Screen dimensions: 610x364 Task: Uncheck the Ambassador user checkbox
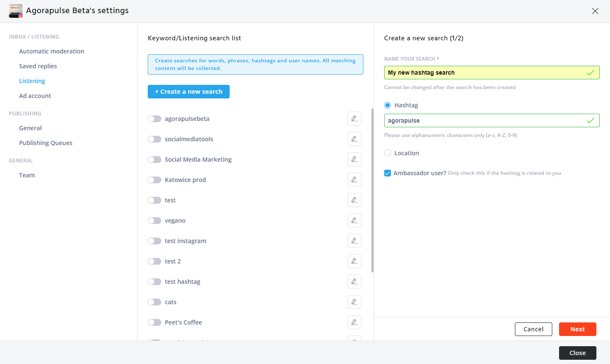[388, 173]
